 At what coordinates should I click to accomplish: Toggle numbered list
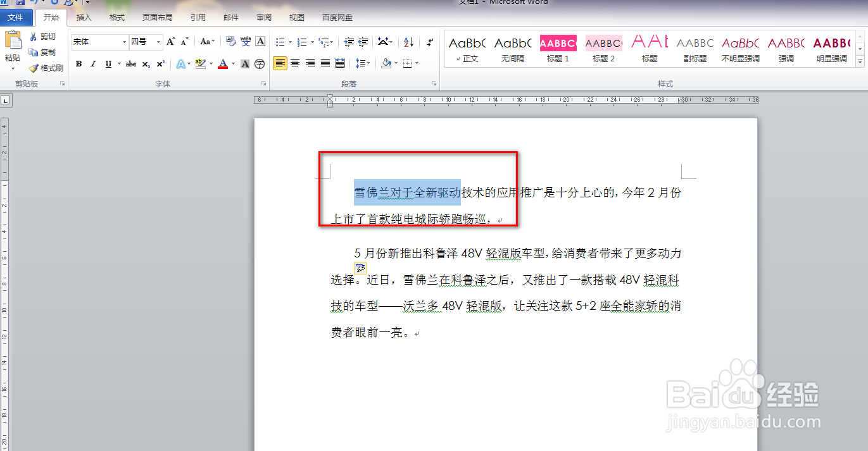(x=302, y=42)
